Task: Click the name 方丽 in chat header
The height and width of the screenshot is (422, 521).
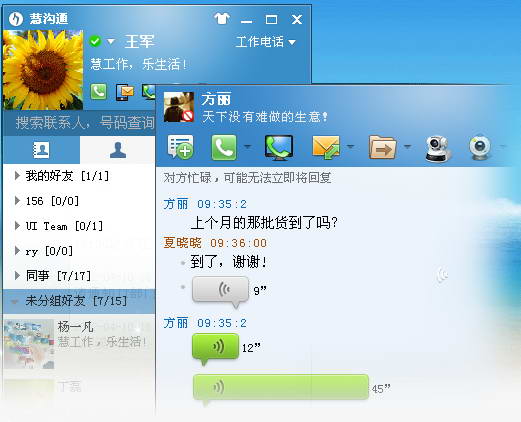Action: tap(216, 99)
